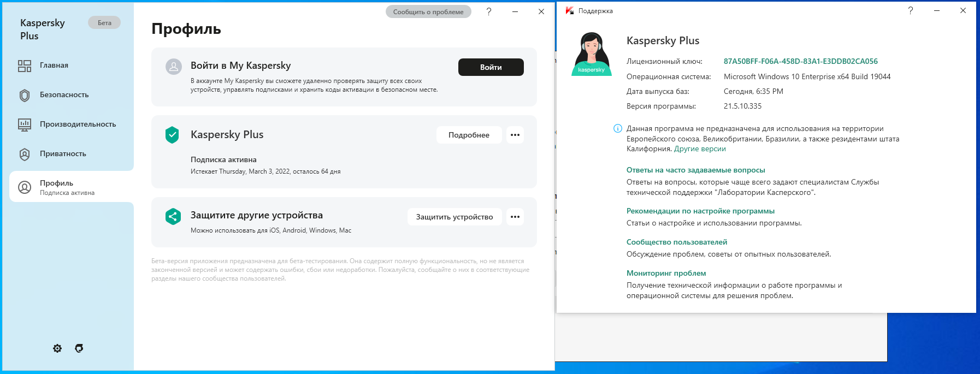Open Ответы на часто задаваемые вопросы link
Viewport: 980px width, 374px height.
pyautogui.click(x=696, y=170)
